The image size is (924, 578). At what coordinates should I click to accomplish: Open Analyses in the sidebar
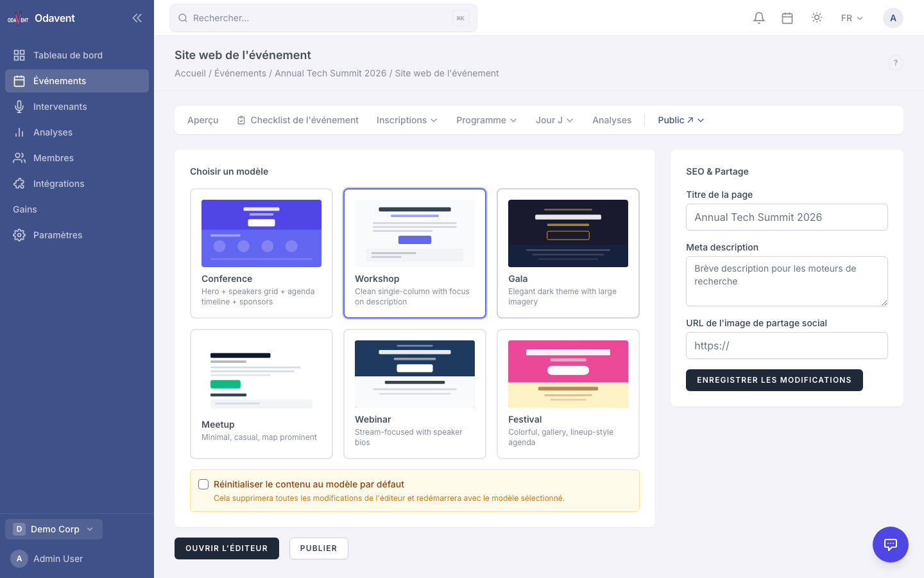coord(77,132)
